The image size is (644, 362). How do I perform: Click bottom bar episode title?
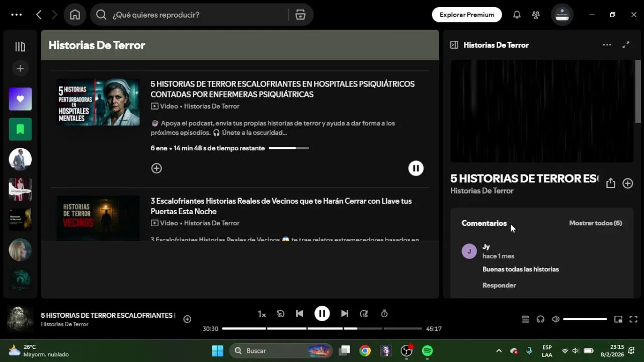pos(108,315)
